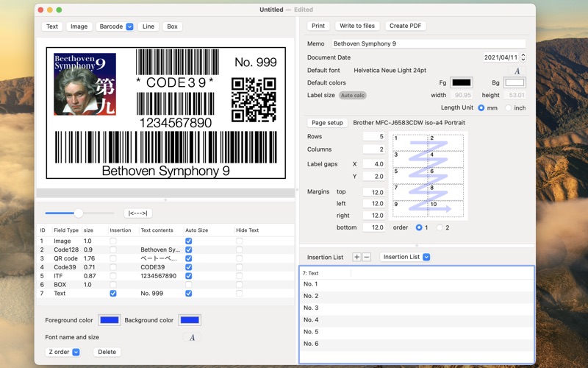Enable Auto Size for BOX row

[189, 285]
